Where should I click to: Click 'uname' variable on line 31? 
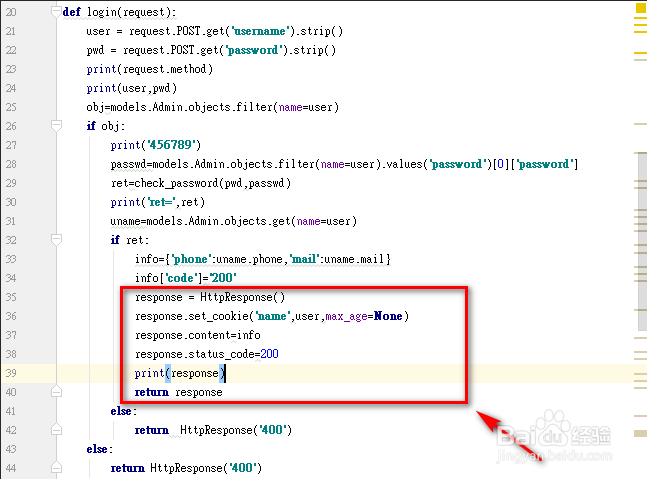[x=125, y=221]
